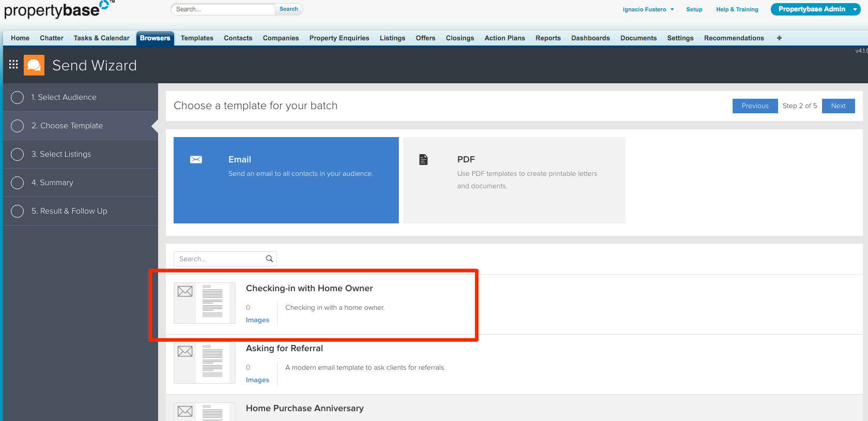The height and width of the screenshot is (421, 868).
Task: Select step 5 Result & Follow Up circle
Action: [x=17, y=211]
